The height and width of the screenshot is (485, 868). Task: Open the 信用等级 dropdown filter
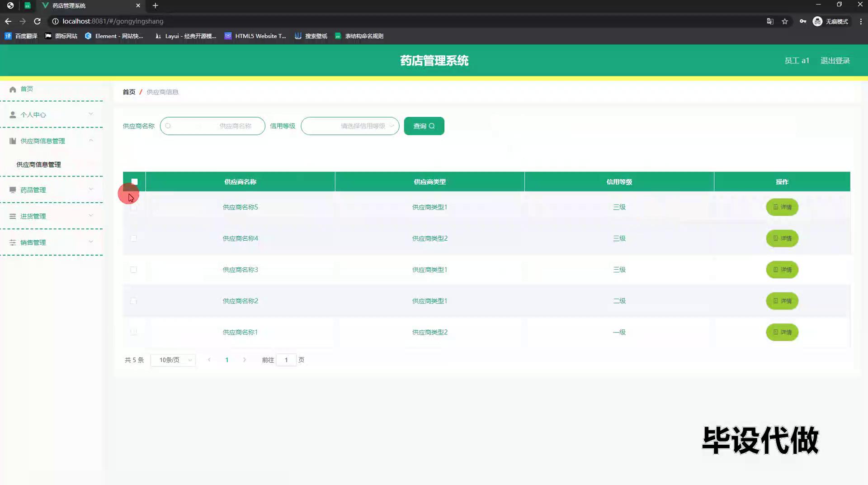tap(350, 126)
